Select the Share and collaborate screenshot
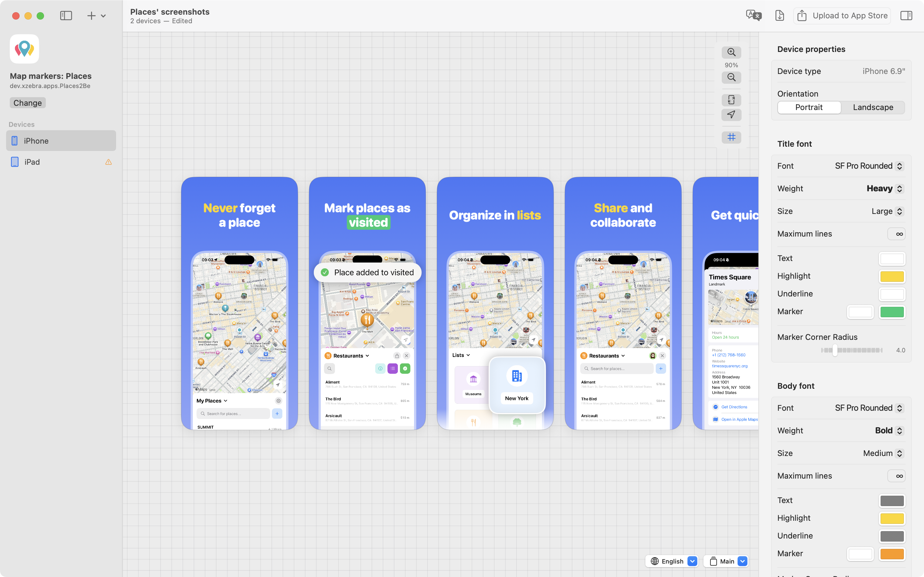 click(623, 303)
